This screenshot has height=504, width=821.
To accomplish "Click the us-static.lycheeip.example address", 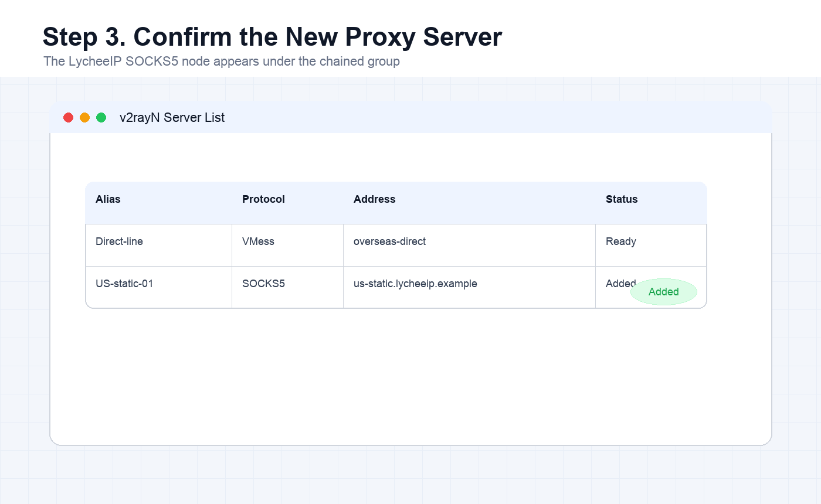I will (x=415, y=284).
